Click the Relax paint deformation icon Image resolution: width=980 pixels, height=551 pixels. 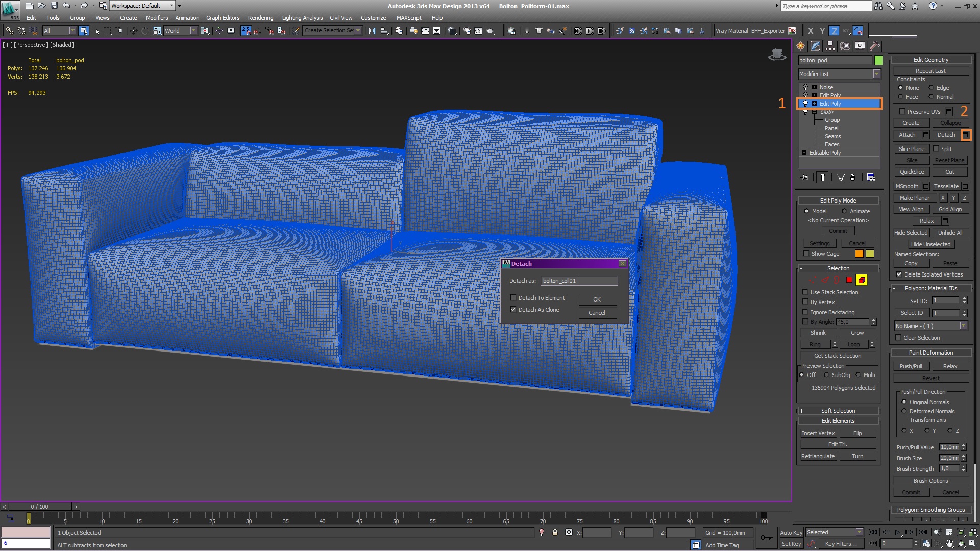(950, 366)
